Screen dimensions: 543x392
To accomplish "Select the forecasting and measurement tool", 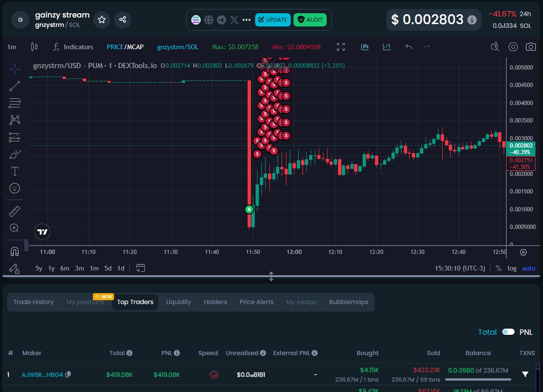I will pyautogui.click(x=15, y=137).
